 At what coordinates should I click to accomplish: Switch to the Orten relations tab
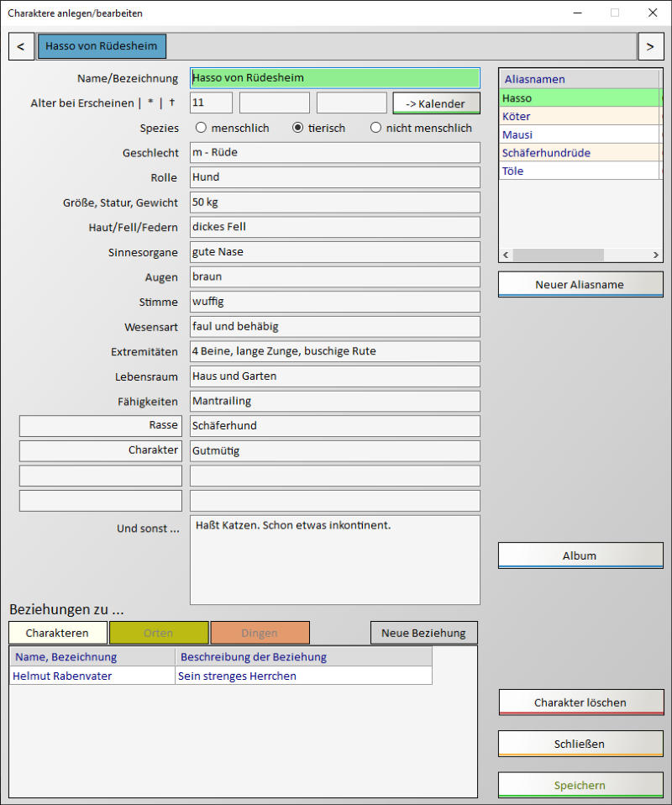pos(159,633)
